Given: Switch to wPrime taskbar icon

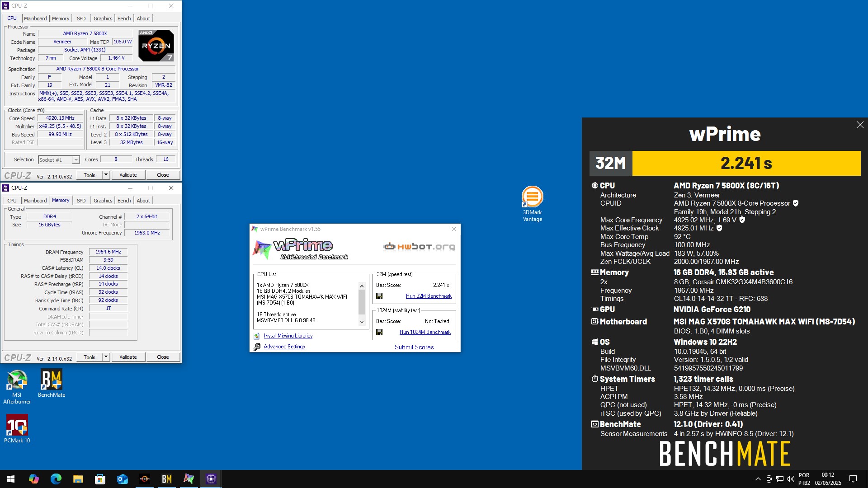Looking at the screenshot, I should [x=189, y=479].
